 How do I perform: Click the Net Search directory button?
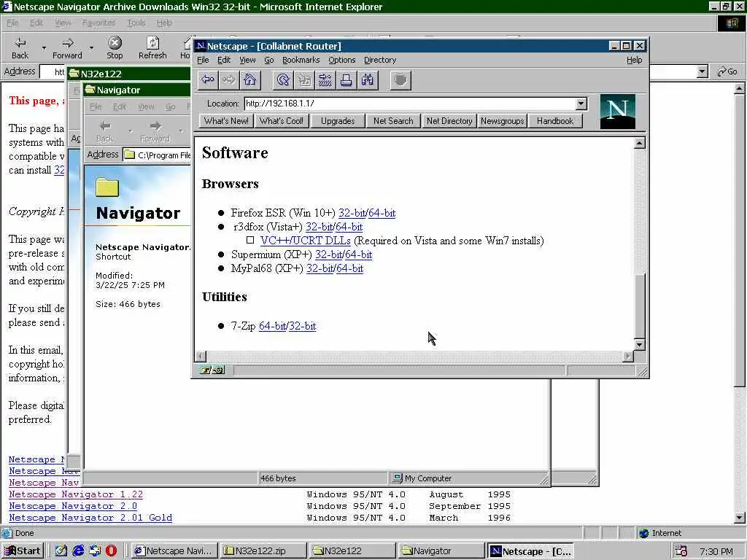(x=393, y=121)
